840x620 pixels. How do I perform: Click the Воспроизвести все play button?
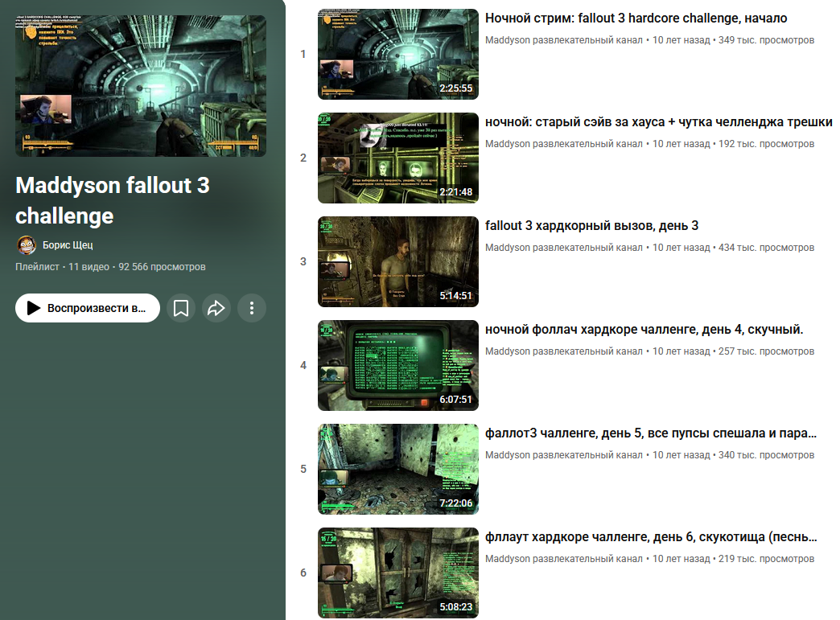click(x=88, y=308)
